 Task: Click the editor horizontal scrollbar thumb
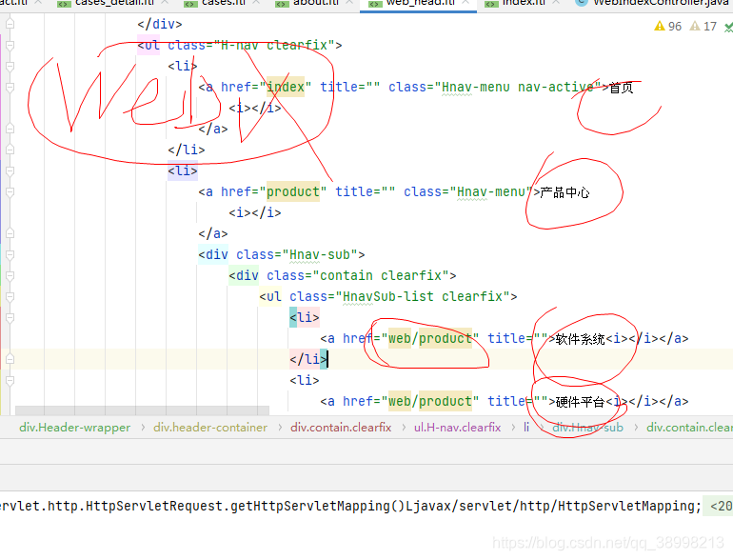click(x=142, y=410)
